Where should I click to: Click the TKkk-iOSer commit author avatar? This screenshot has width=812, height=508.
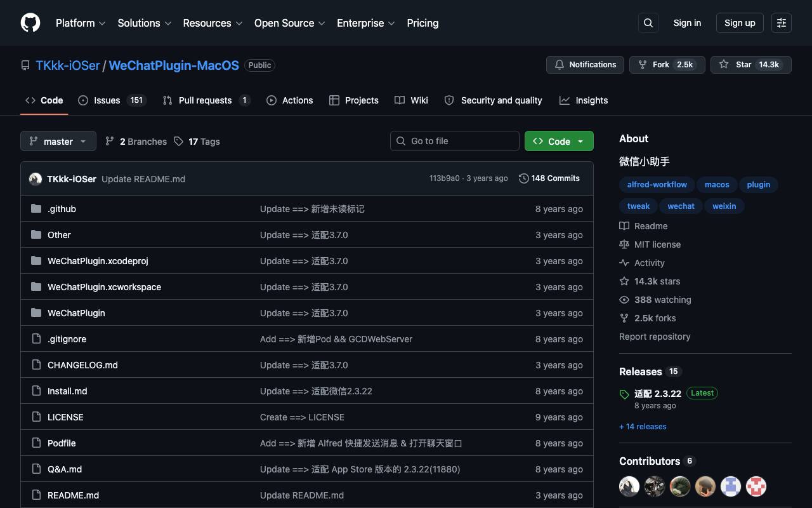36,179
